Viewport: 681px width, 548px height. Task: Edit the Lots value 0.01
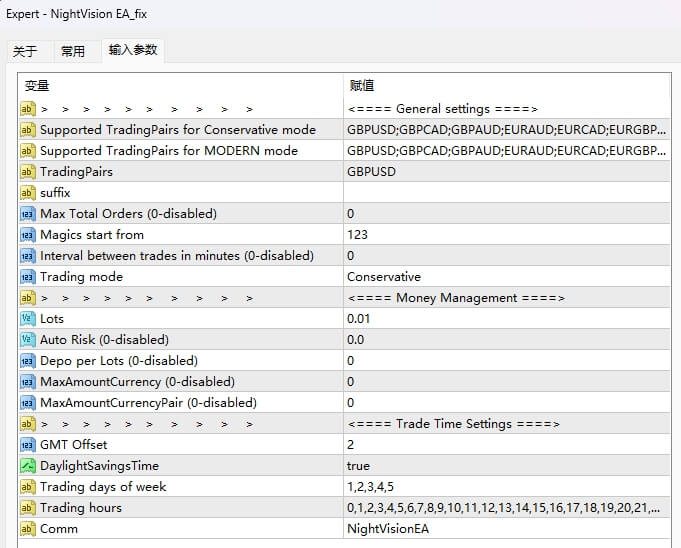[x=505, y=318]
